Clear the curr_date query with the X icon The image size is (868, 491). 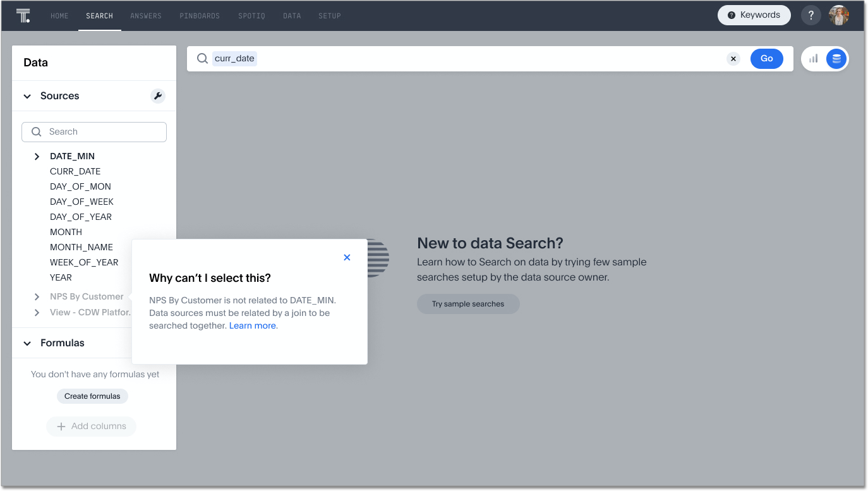[x=733, y=58]
